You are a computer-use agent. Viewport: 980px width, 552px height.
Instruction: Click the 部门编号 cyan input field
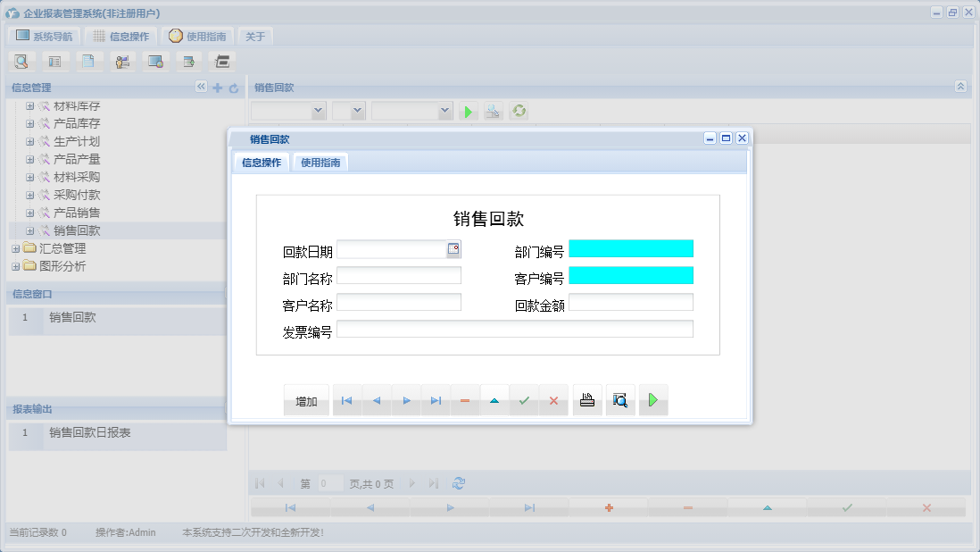631,248
